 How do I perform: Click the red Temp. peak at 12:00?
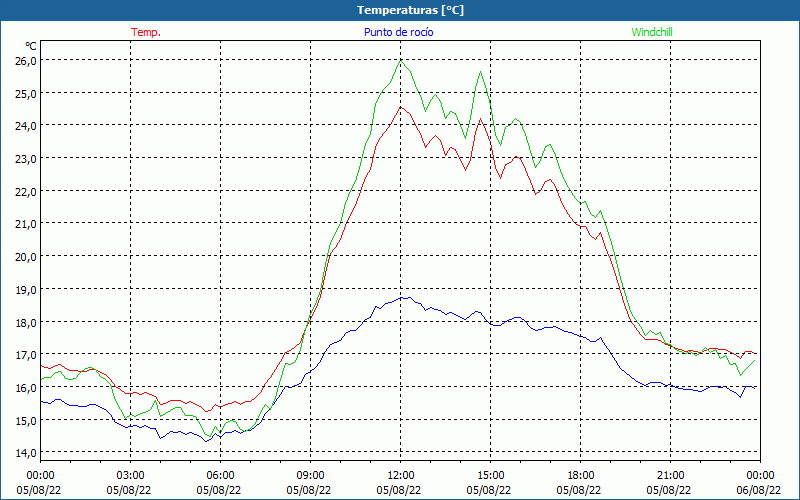pyautogui.click(x=401, y=107)
